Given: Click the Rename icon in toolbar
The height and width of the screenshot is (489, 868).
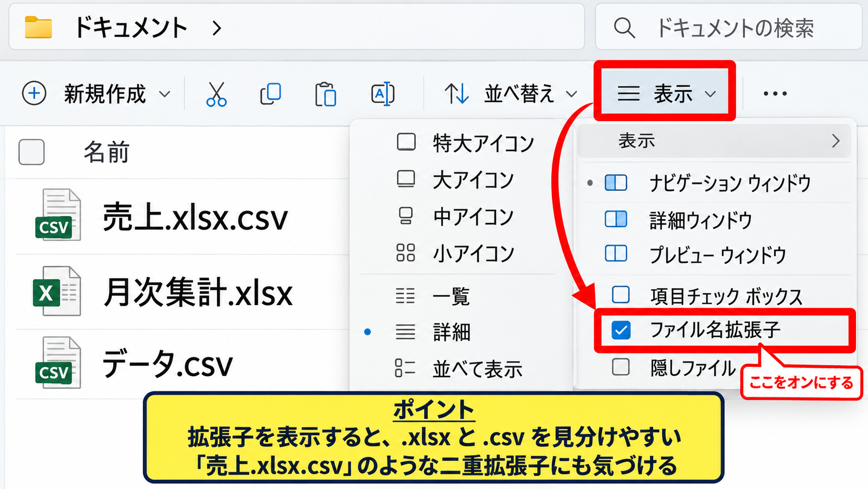Looking at the screenshot, I should (383, 94).
